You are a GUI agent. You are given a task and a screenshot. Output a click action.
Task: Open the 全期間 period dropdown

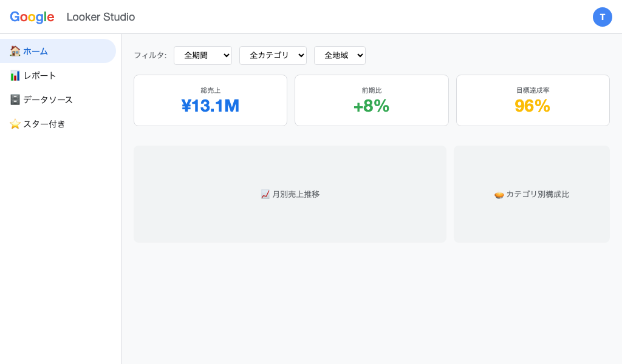(203, 55)
